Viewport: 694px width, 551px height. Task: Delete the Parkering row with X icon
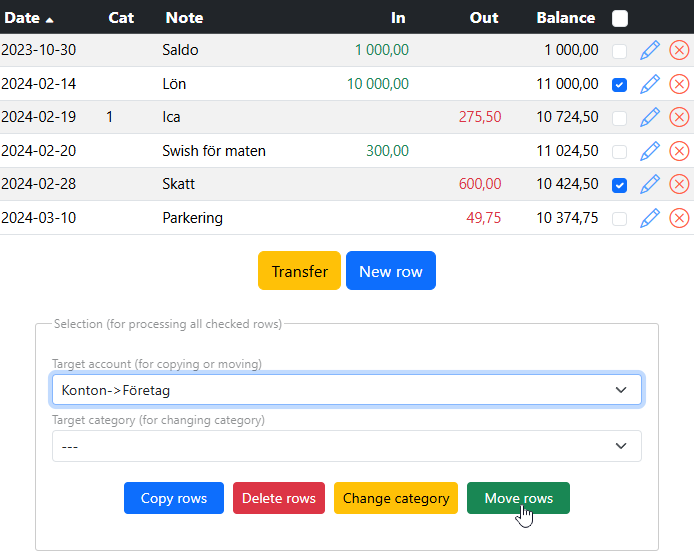[679, 218]
